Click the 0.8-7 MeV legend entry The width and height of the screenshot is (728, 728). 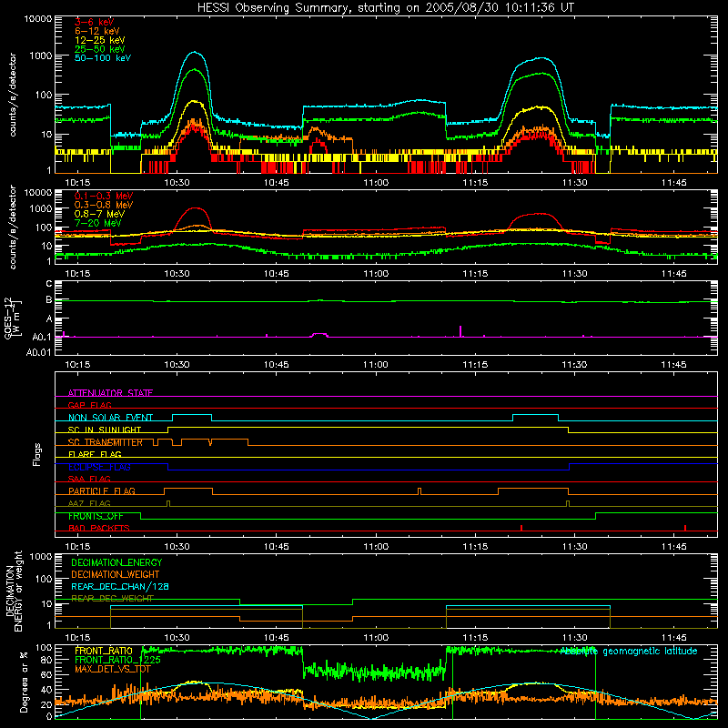pos(99,214)
